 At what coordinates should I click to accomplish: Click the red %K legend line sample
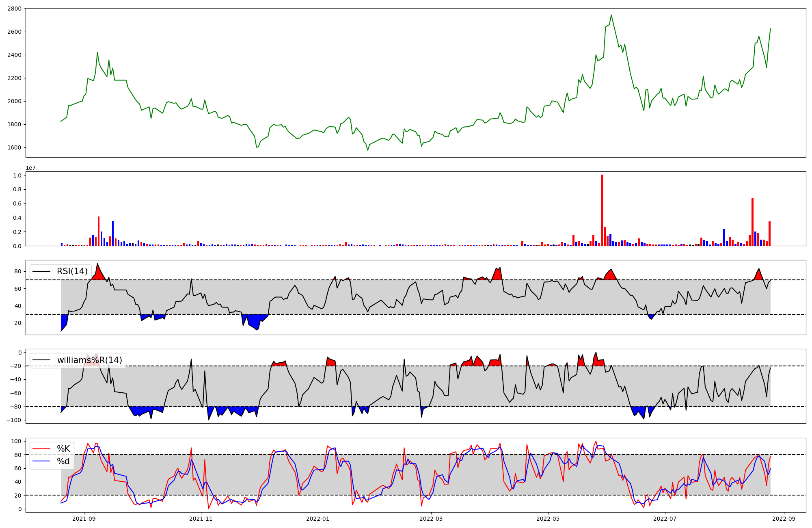click(x=41, y=449)
